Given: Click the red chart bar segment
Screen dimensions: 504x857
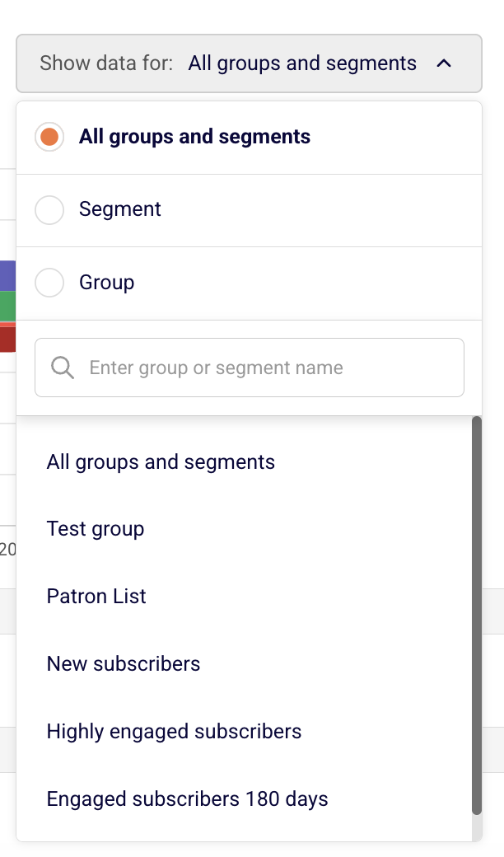Looking at the screenshot, I should tap(7, 338).
